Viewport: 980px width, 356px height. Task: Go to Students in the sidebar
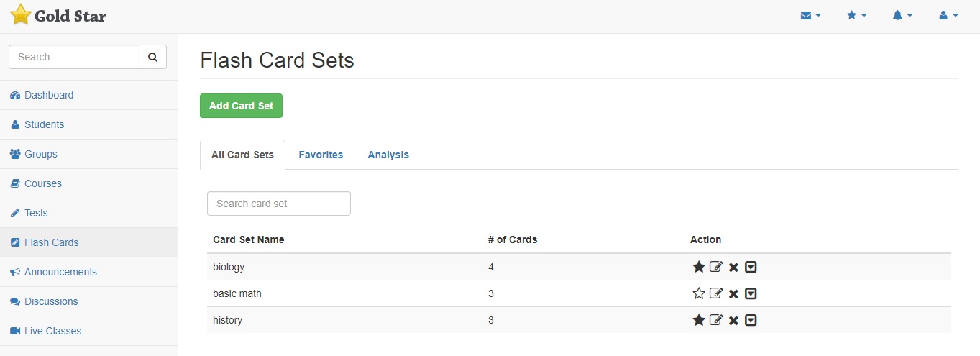point(44,124)
